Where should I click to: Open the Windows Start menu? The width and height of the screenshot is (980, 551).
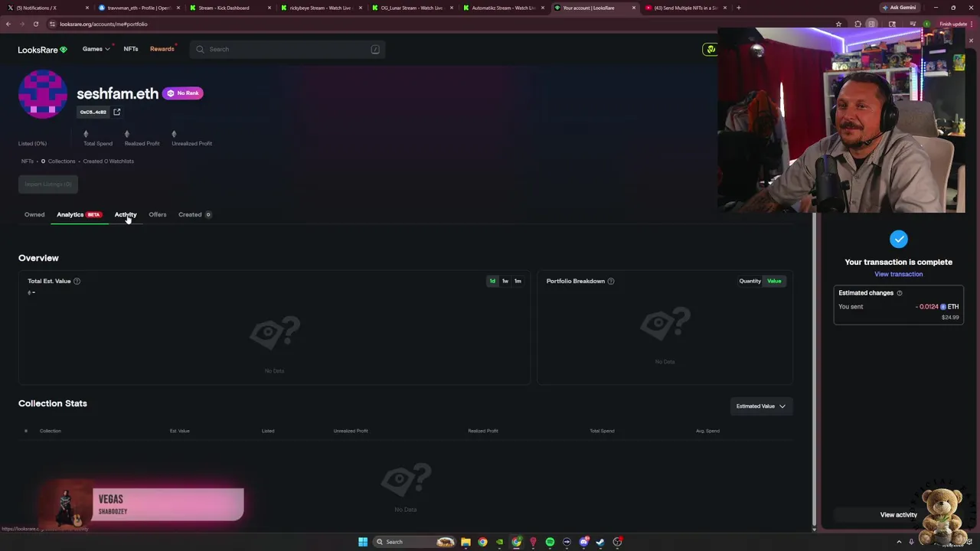click(363, 542)
